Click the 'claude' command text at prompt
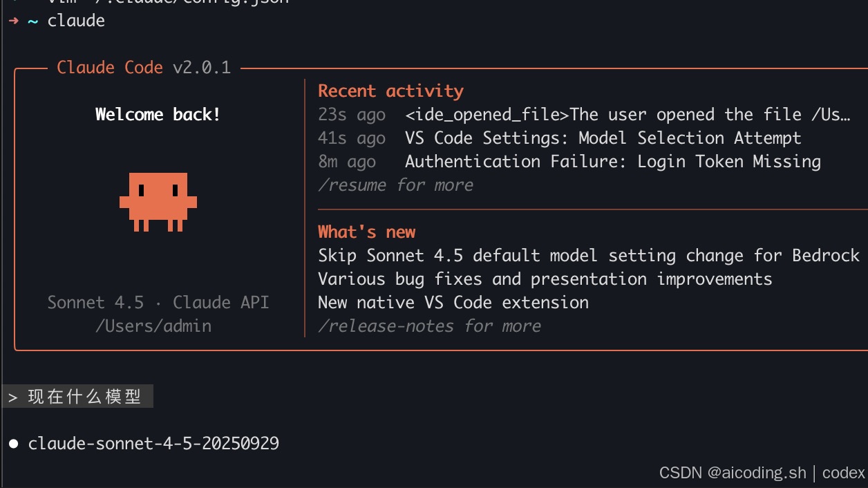Image resolution: width=868 pixels, height=488 pixels. click(x=76, y=21)
